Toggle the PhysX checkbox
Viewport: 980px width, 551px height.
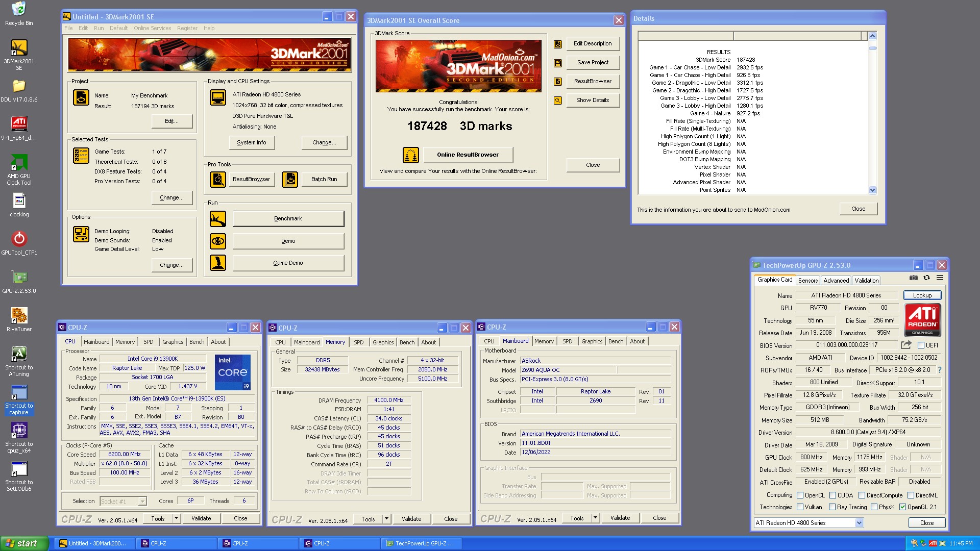coord(874,507)
